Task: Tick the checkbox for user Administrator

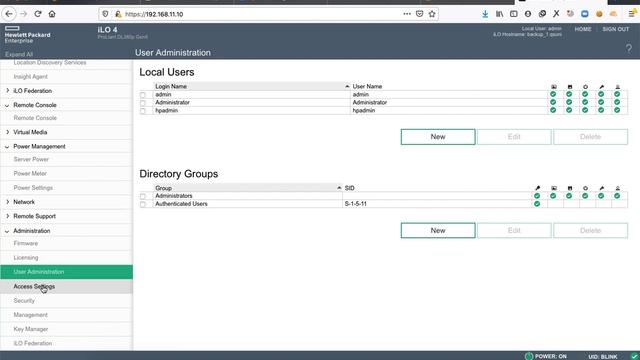Action: pos(142,103)
